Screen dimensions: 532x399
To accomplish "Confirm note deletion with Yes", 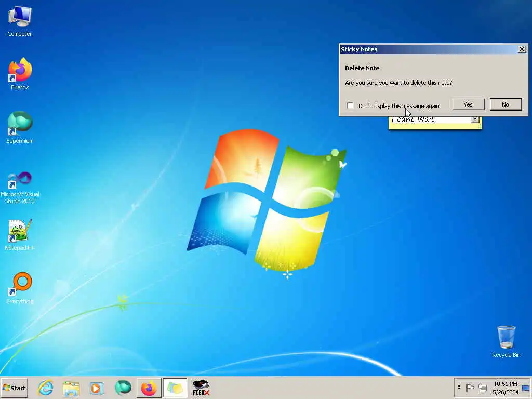I will [x=468, y=104].
